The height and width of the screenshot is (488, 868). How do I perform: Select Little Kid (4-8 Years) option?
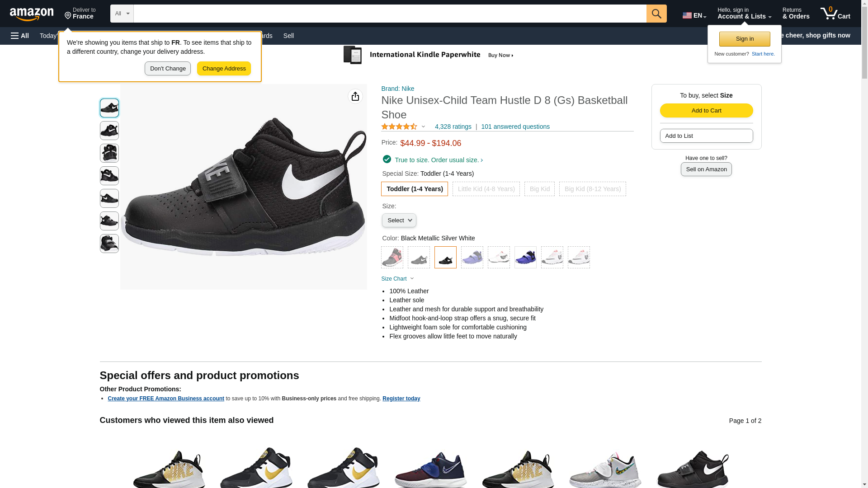[x=486, y=189]
